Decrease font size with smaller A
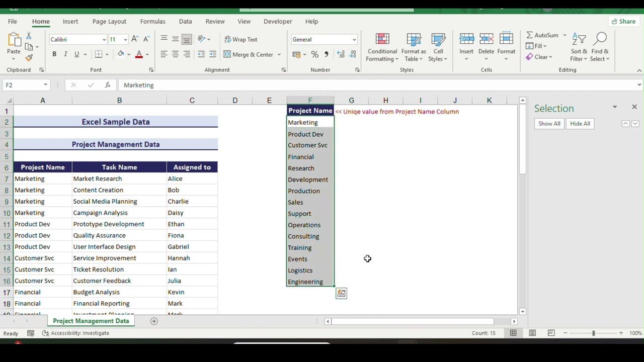 146,39
